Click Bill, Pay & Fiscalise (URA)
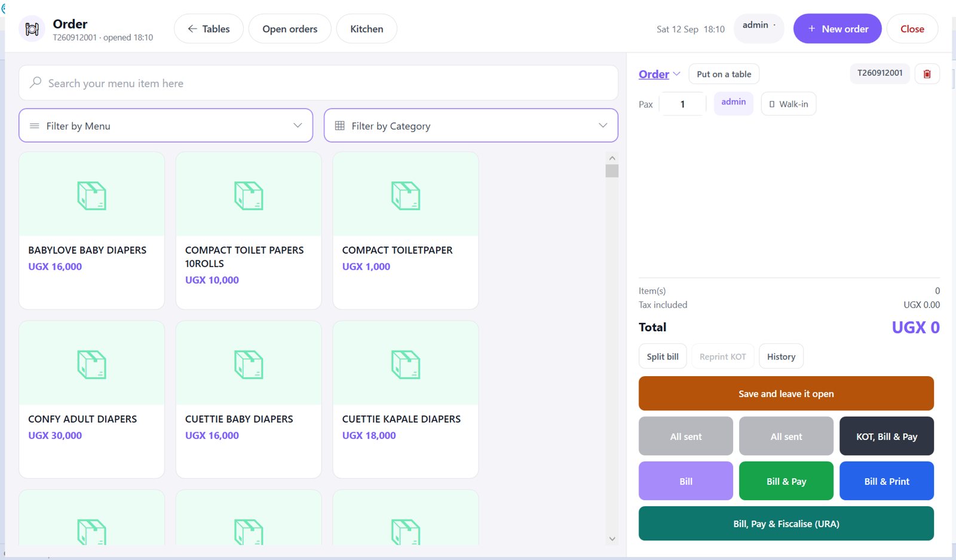 coord(786,524)
